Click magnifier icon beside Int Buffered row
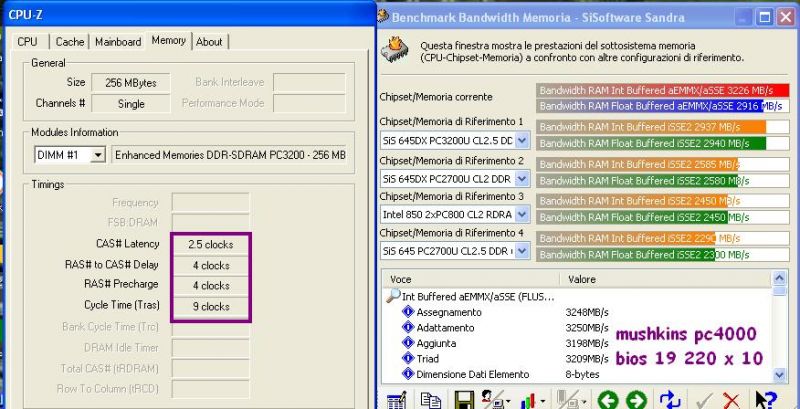Screen dimensions: 800x409 [393, 296]
